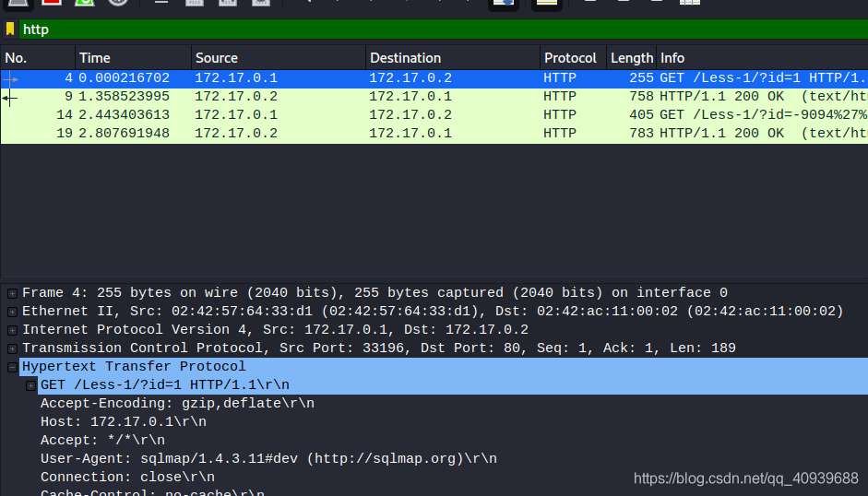The width and height of the screenshot is (868, 496).
Task: Select the User-Agent sqlmap header line
Action: [268, 459]
